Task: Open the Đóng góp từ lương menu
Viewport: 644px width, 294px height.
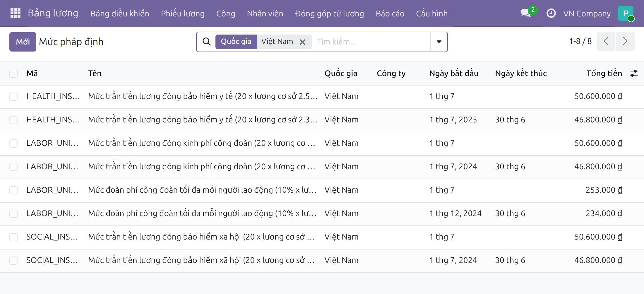Action: [x=329, y=13]
